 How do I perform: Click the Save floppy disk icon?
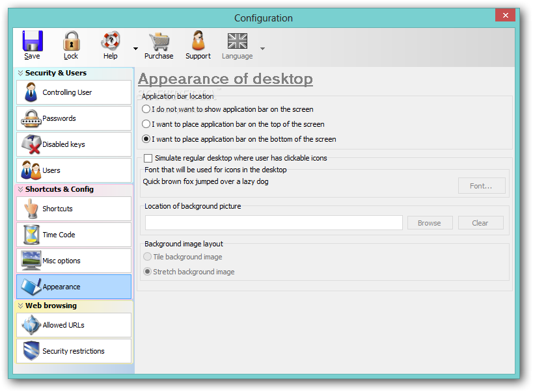33,40
